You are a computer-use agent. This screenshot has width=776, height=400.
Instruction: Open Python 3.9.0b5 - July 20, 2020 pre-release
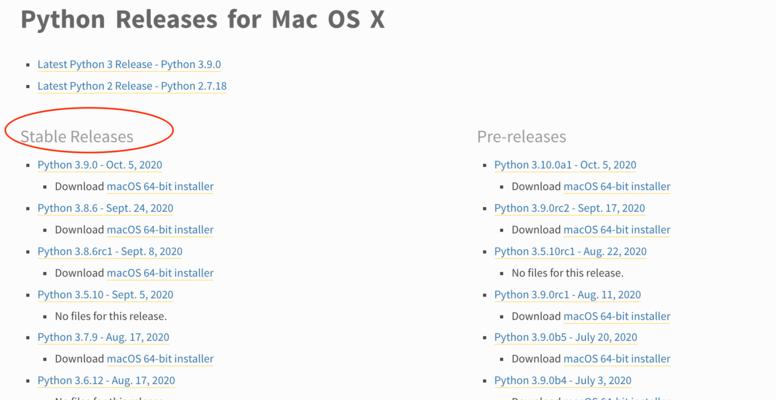(566, 337)
